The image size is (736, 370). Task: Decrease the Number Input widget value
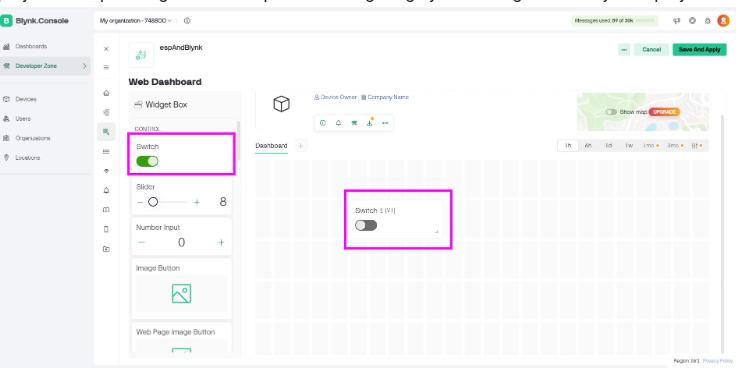(141, 242)
